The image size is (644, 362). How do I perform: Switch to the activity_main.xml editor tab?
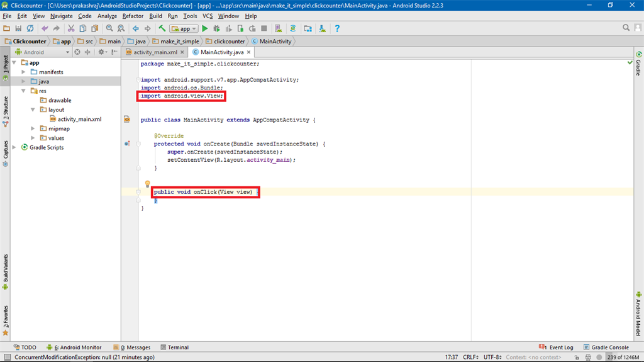tap(155, 52)
